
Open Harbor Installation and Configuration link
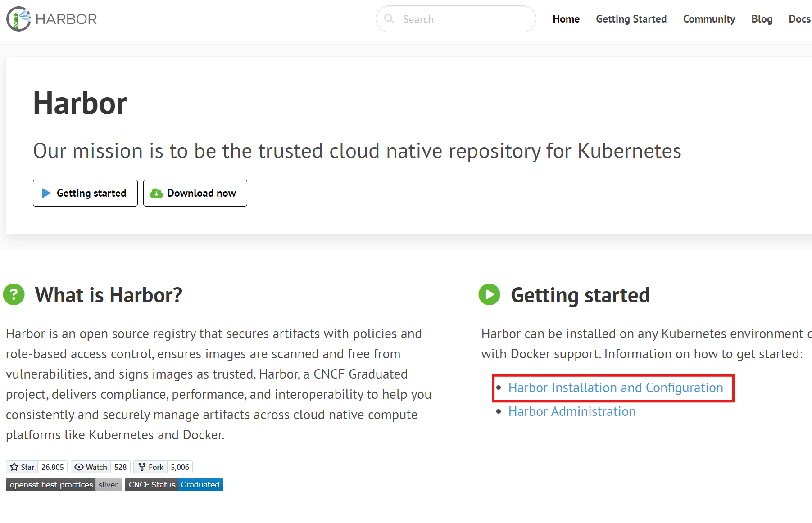coord(616,388)
